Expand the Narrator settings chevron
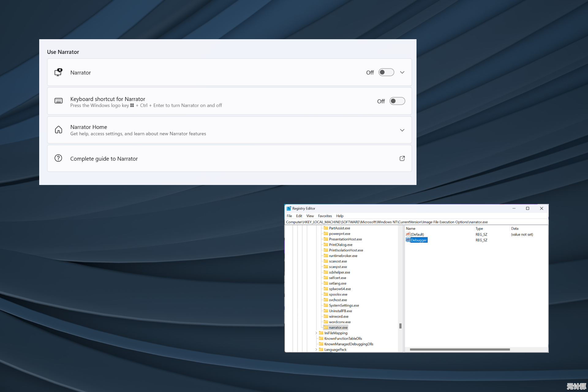 click(x=402, y=72)
